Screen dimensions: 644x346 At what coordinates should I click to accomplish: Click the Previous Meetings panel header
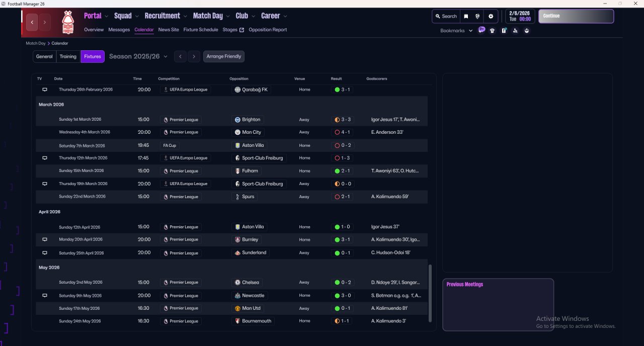pos(465,285)
